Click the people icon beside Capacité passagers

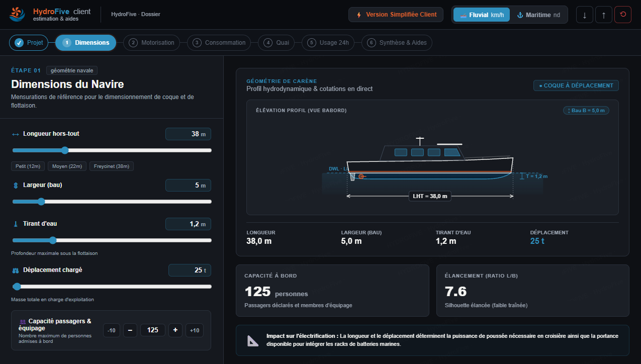(x=22, y=322)
